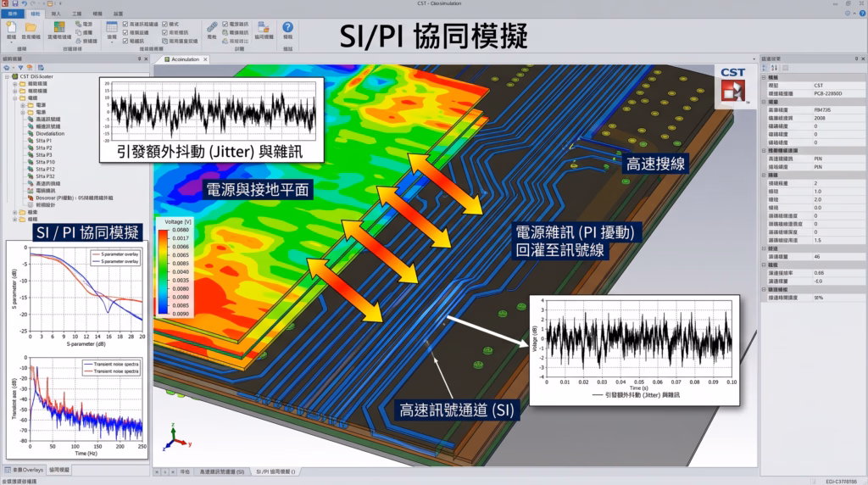Pin the right properties panel
868x485 pixels.
tap(856, 59)
